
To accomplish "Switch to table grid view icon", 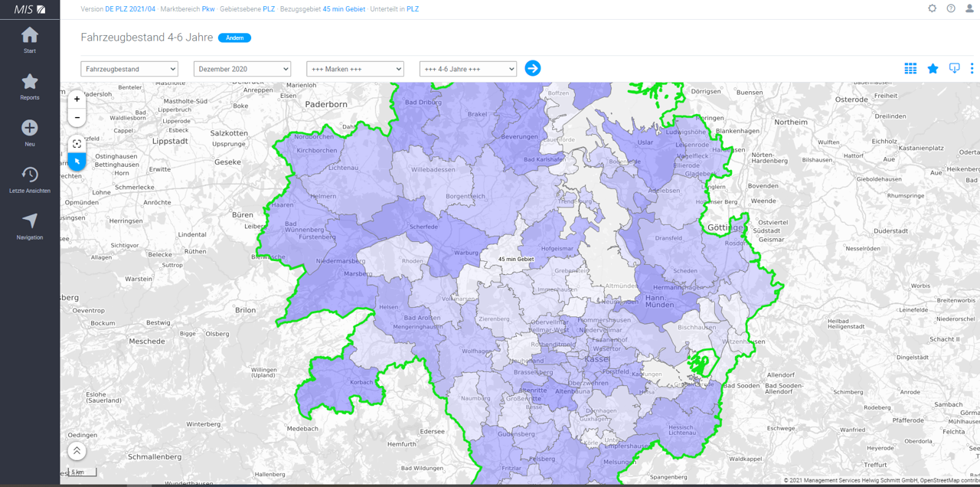I will coord(910,68).
